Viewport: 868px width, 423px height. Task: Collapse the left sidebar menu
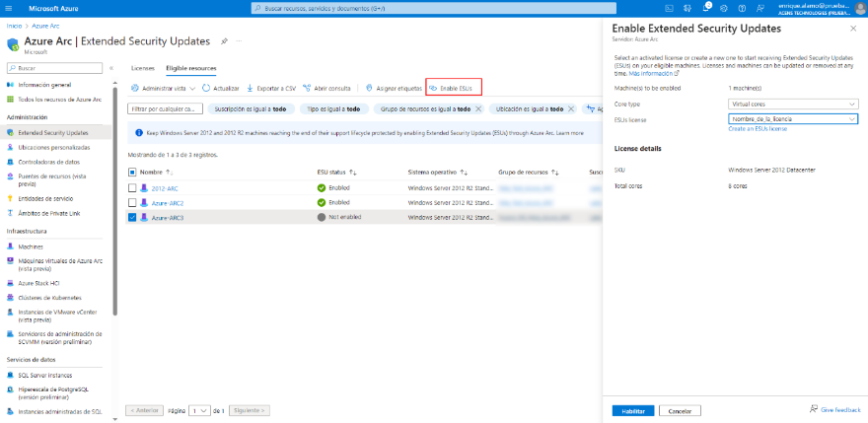tap(111, 68)
